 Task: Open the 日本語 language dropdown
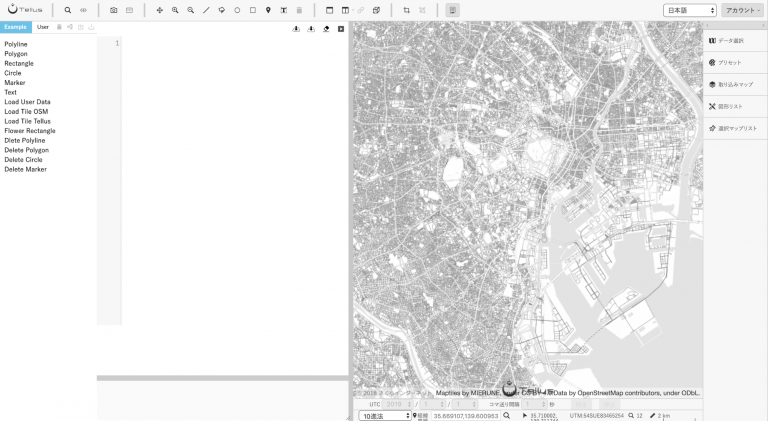(690, 10)
